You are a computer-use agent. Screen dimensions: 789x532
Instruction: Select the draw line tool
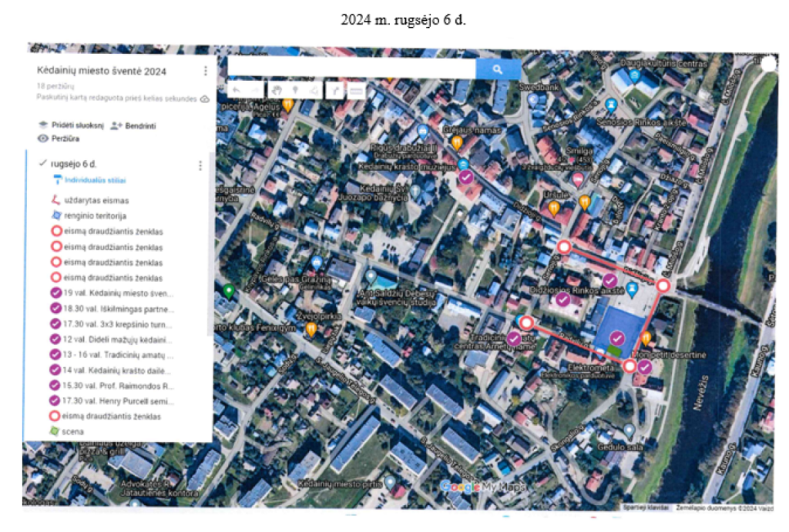pos(313,90)
